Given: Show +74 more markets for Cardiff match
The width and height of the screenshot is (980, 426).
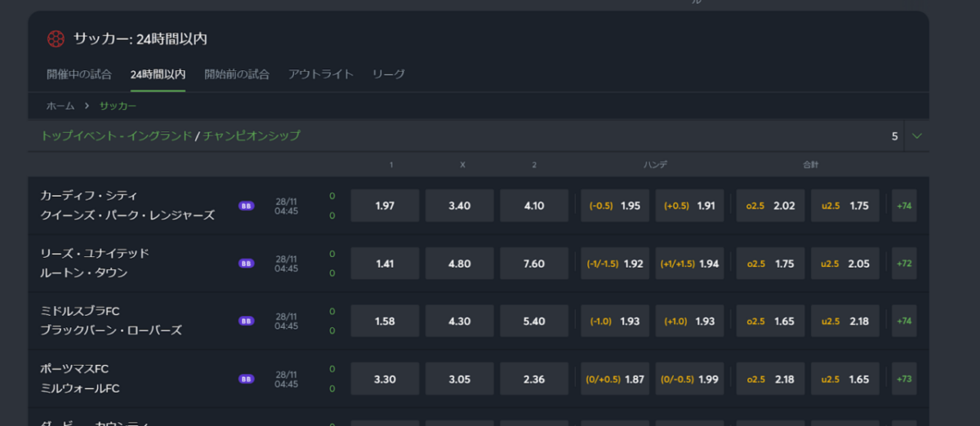Looking at the screenshot, I should [904, 206].
